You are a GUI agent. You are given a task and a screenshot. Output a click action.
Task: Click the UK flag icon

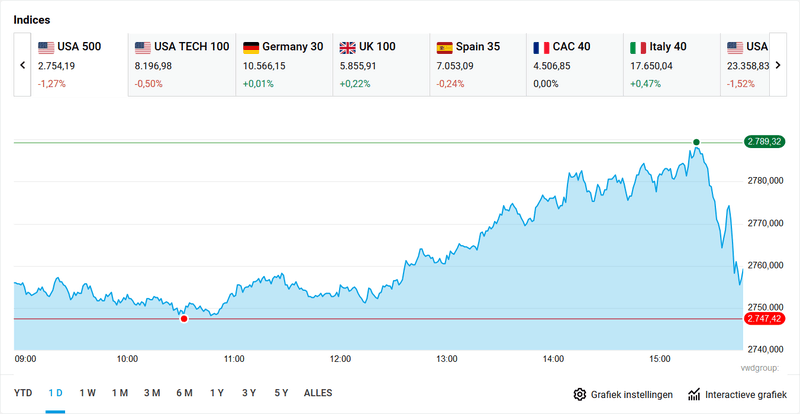coord(348,47)
